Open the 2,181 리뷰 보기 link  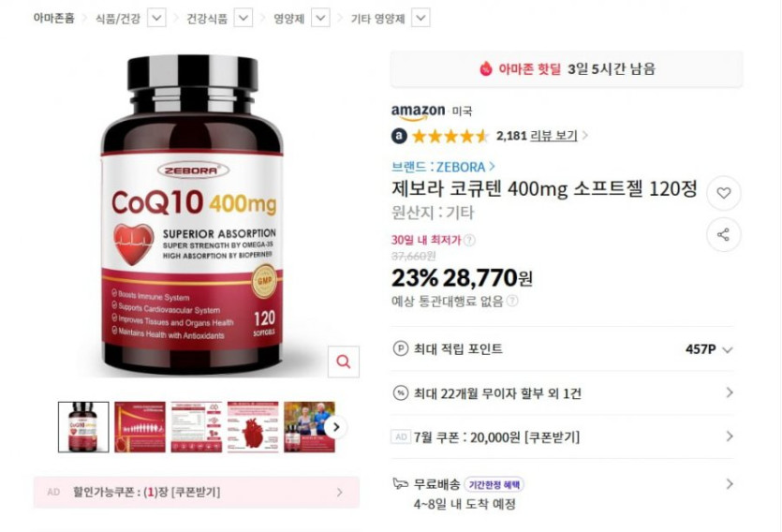tap(537, 136)
